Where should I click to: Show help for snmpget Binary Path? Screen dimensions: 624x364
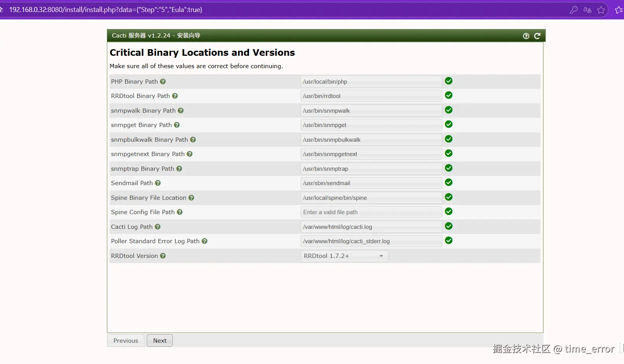click(177, 125)
